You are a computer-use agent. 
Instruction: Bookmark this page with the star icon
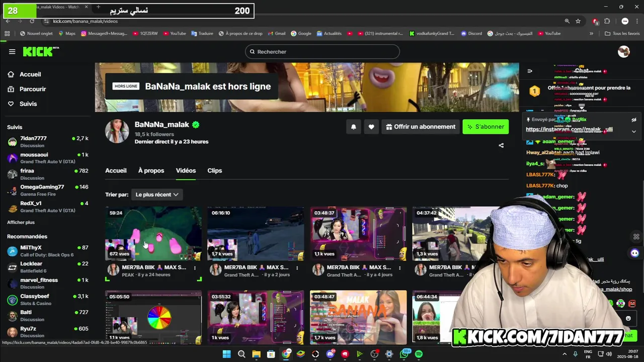(578, 21)
